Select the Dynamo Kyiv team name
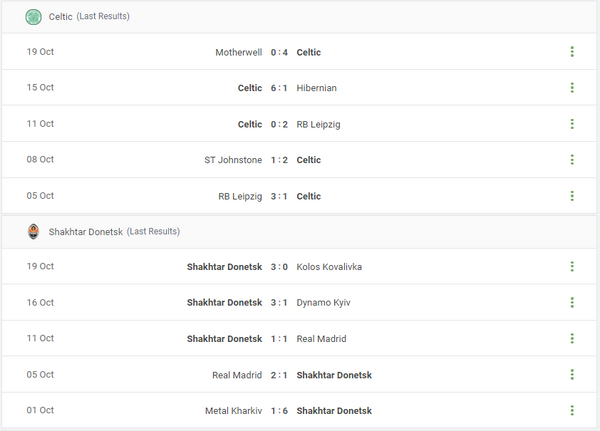Viewport: 600px width, 431px height. coord(324,303)
